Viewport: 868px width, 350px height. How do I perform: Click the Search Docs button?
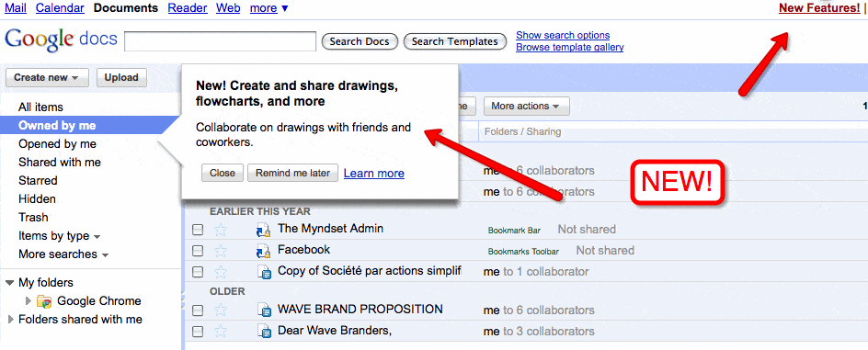(360, 41)
